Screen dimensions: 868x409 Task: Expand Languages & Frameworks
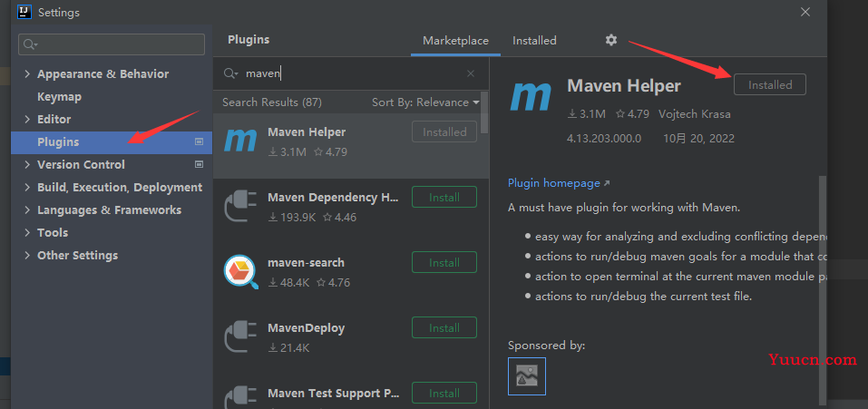click(x=27, y=209)
